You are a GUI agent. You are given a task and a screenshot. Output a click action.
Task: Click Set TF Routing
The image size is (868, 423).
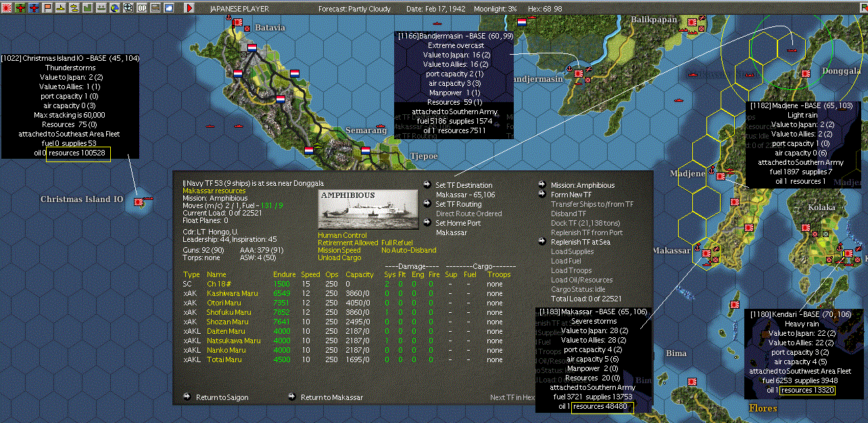pos(458,204)
